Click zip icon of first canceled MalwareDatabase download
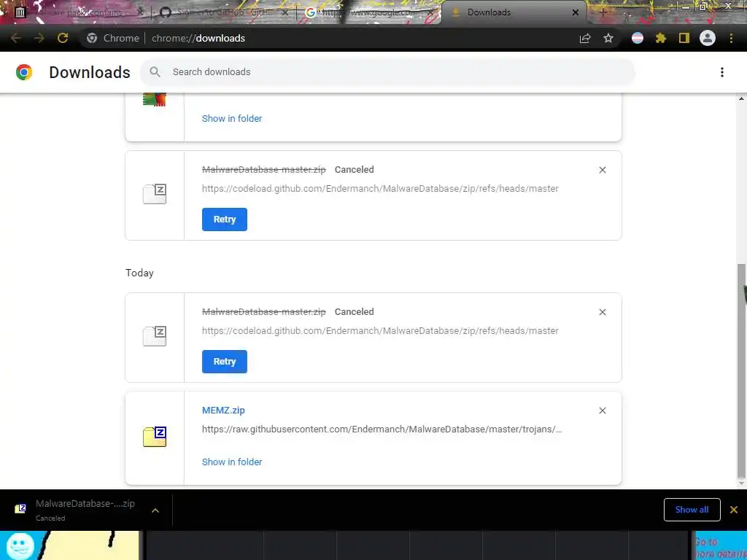Screen dimensions: 747x560 pyautogui.click(x=155, y=194)
